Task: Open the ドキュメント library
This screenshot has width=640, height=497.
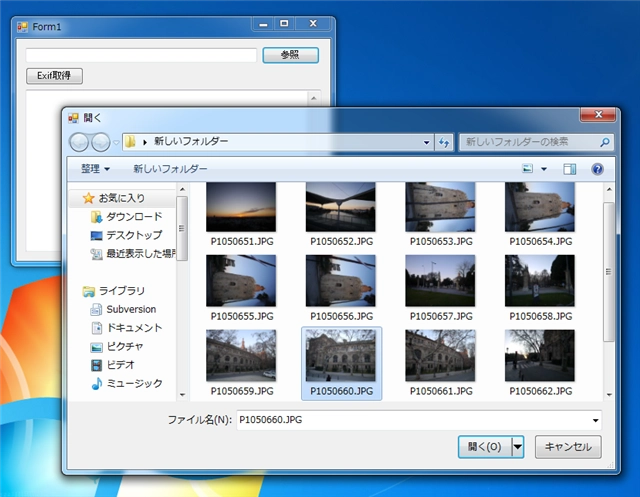Action: pos(134,328)
